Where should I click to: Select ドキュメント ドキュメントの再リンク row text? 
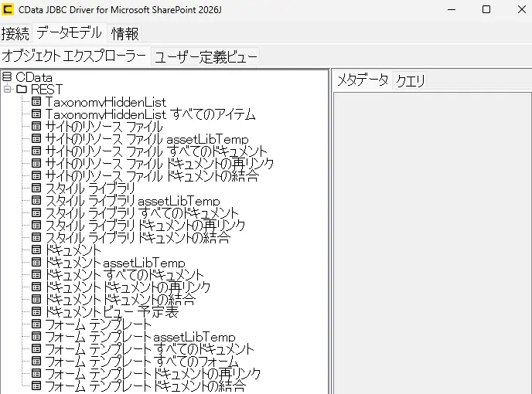128,287
